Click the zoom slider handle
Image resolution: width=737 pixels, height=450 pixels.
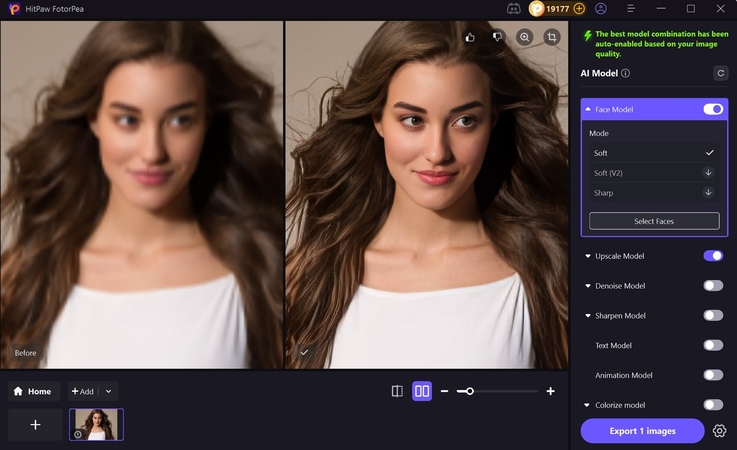pos(469,391)
